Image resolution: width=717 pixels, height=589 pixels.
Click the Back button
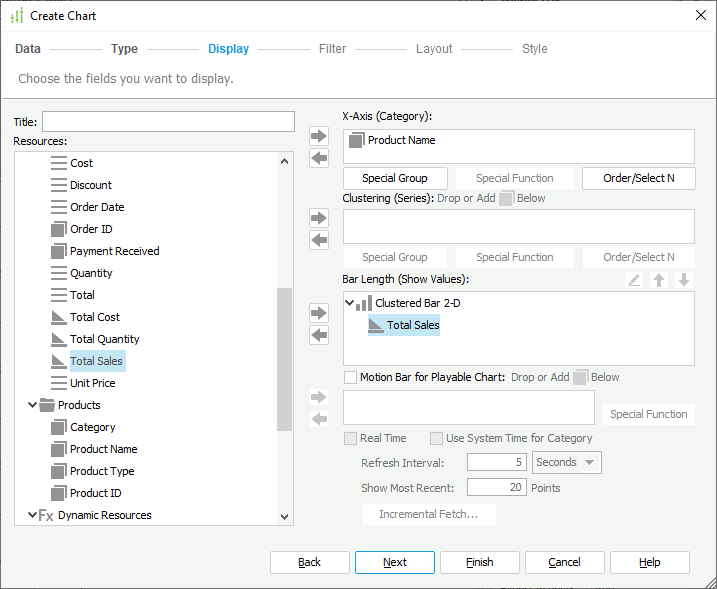click(x=310, y=562)
